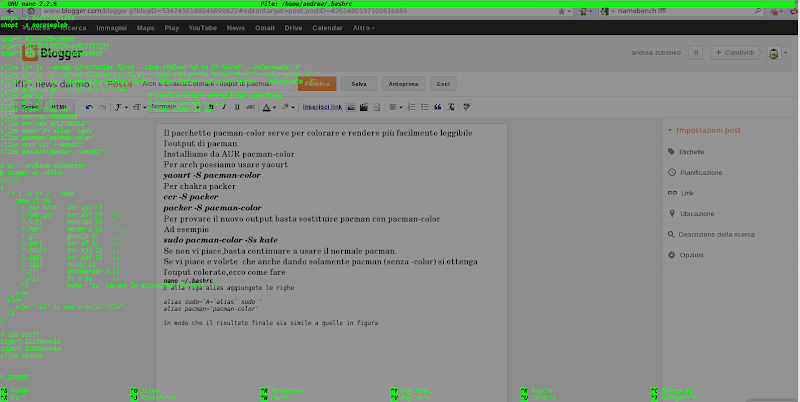Bookmark the page with the star icon
This screenshot has width=800, height=402.
point(562,11)
